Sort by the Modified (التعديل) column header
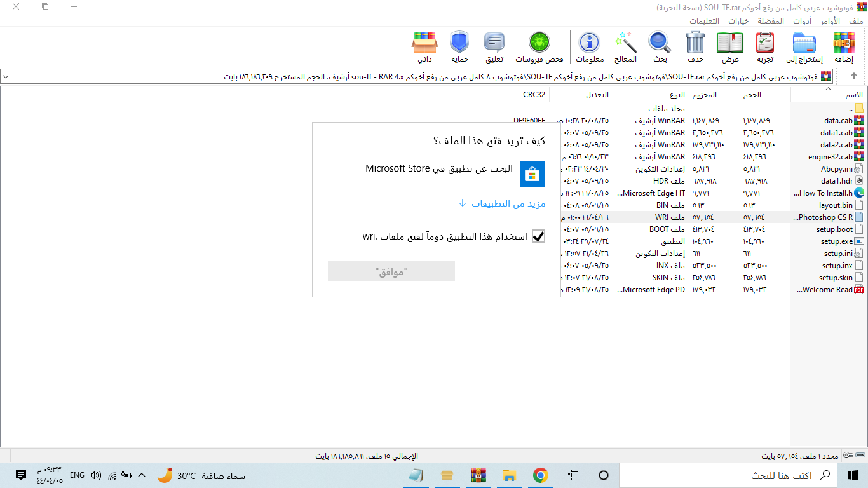868x488 pixels. pos(581,95)
